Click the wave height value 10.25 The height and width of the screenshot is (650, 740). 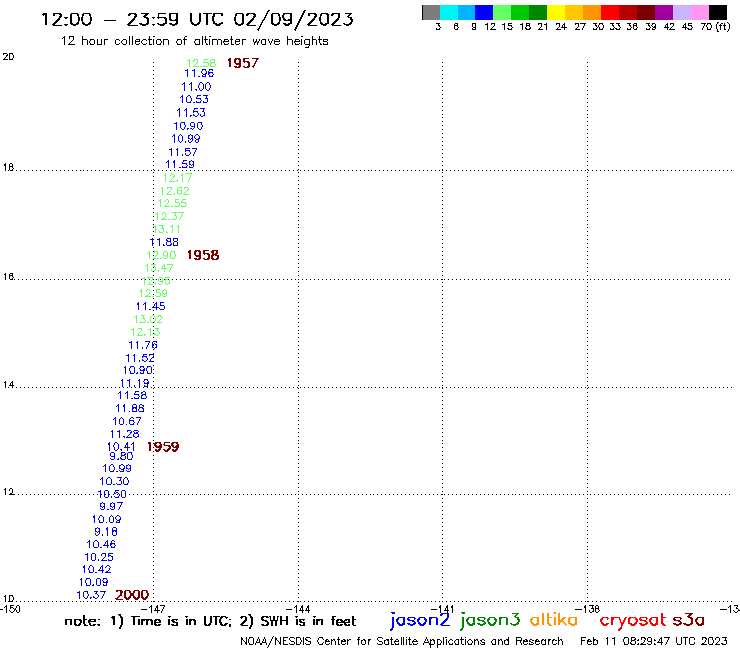click(x=99, y=557)
